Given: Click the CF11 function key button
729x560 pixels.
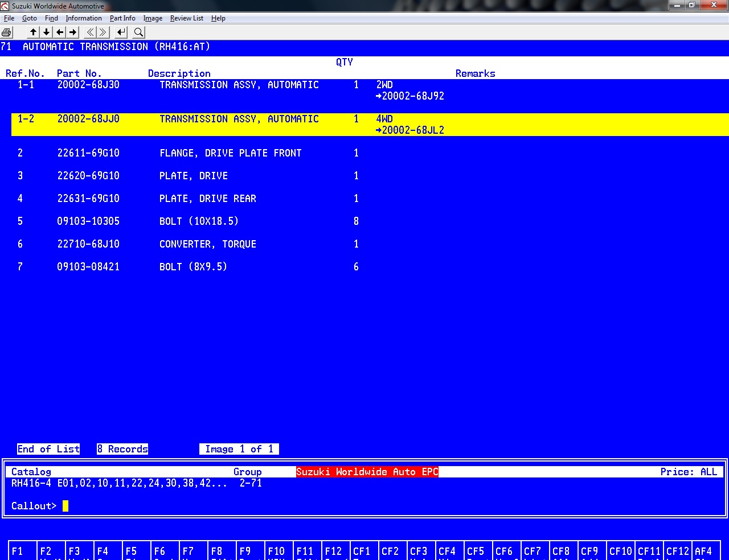Looking at the screenshot, I should pos(649,551).
